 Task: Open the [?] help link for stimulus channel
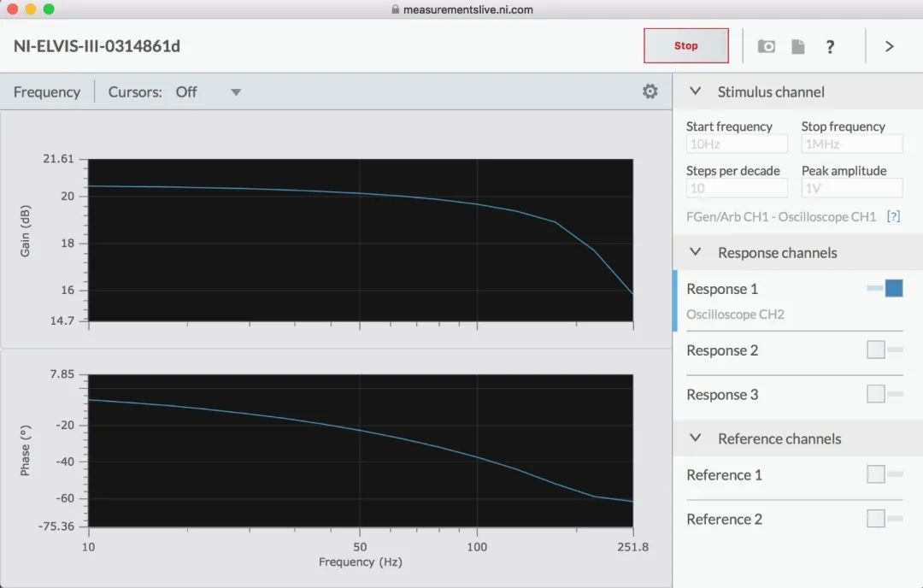[x=894, y=216]
